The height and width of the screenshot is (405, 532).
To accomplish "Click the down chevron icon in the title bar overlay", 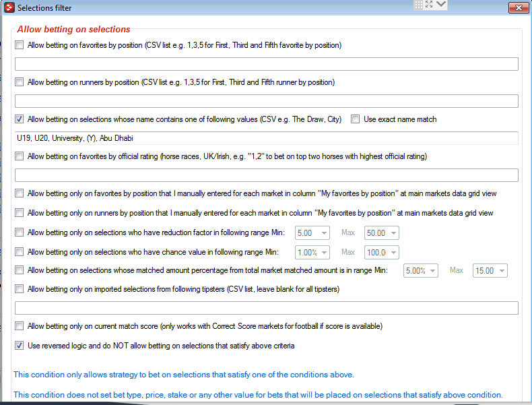I will pyautogui.click(x=440, y=4).
